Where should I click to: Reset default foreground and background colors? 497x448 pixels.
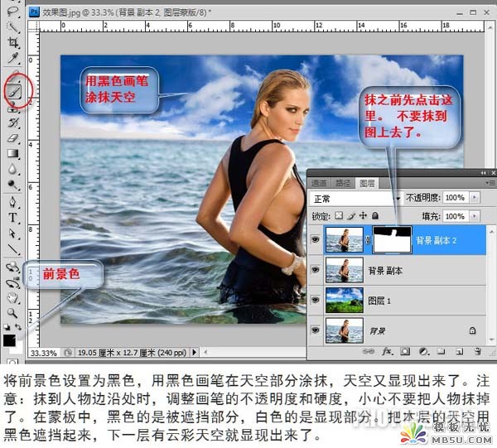7,326
